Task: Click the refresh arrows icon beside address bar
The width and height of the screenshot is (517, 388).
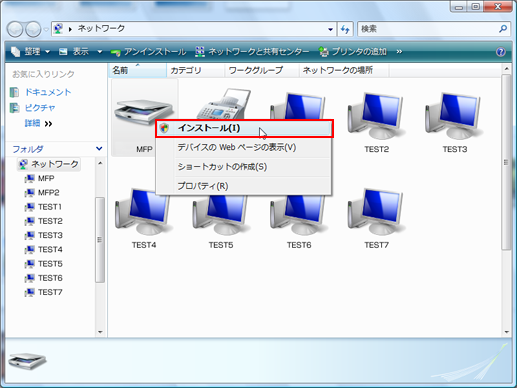Action: (345, 29)
